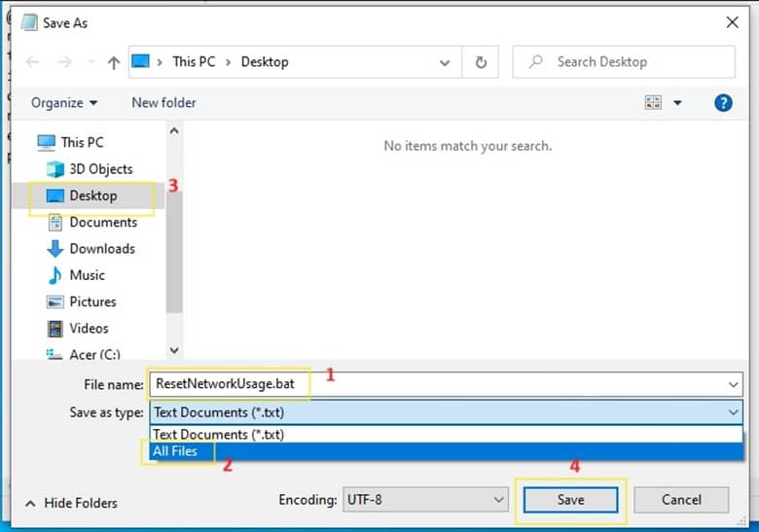This screenshot has height=532, width=759.
Task: Open the Save as type combo box
Action: [x=446, y=412]
